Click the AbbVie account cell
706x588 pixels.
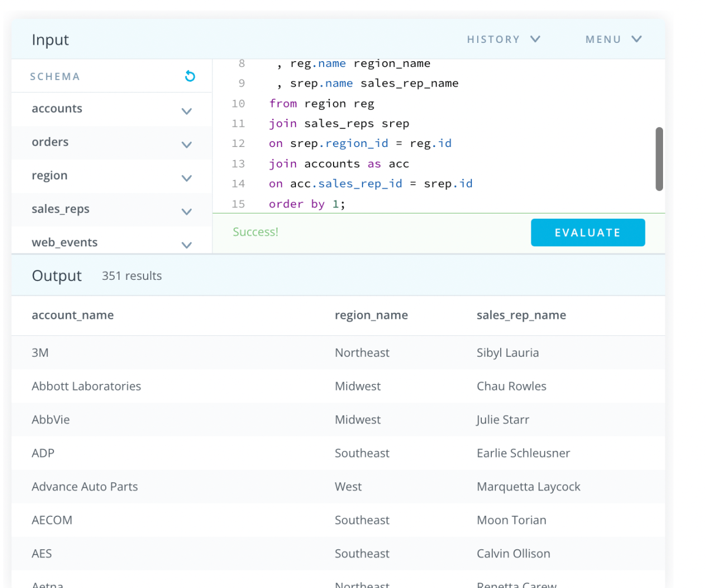coord(51,420)
